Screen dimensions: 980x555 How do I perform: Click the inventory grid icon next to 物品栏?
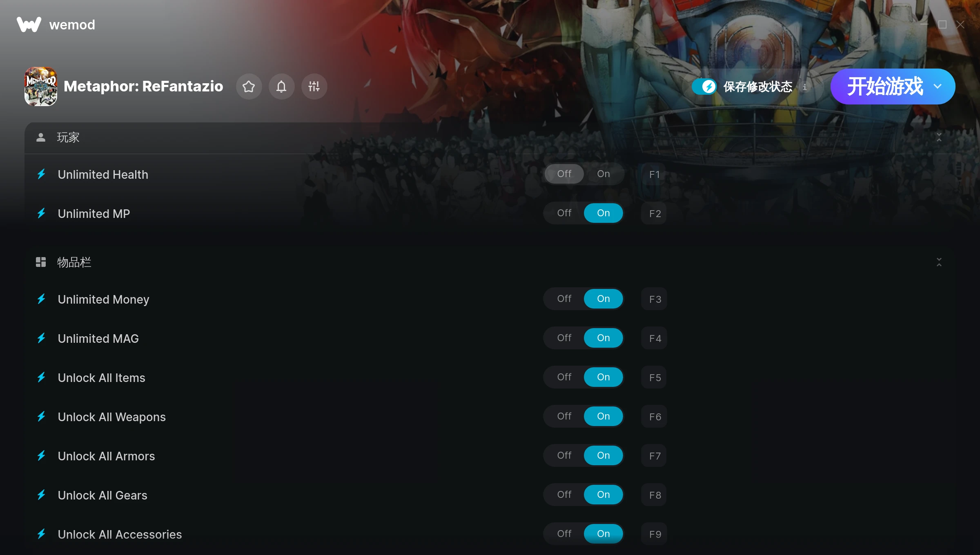42,262
